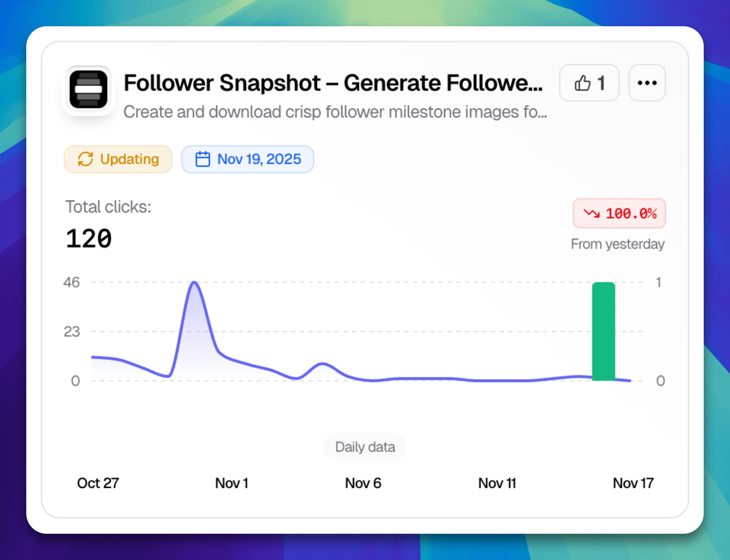Select the Oct 27 x-axis label

coord(98,483)
